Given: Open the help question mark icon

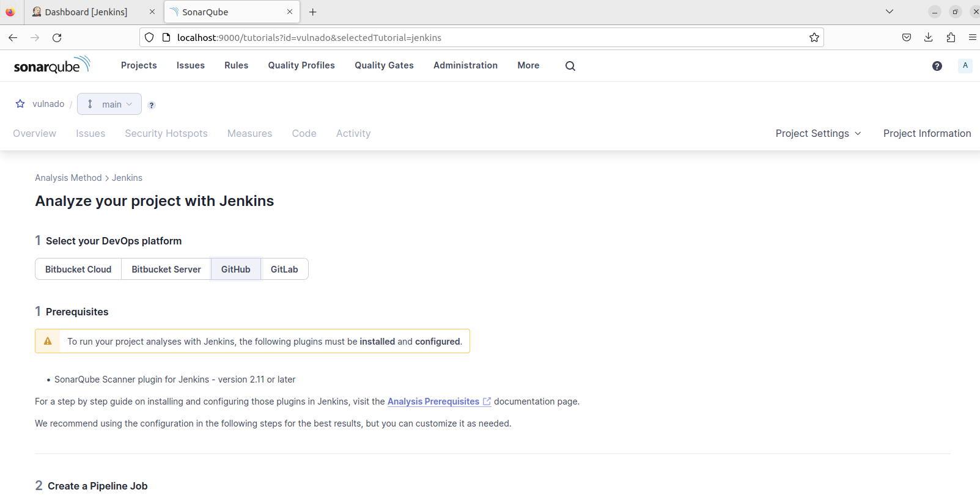Looking at the screenshot, I should [x=937, y=66].
